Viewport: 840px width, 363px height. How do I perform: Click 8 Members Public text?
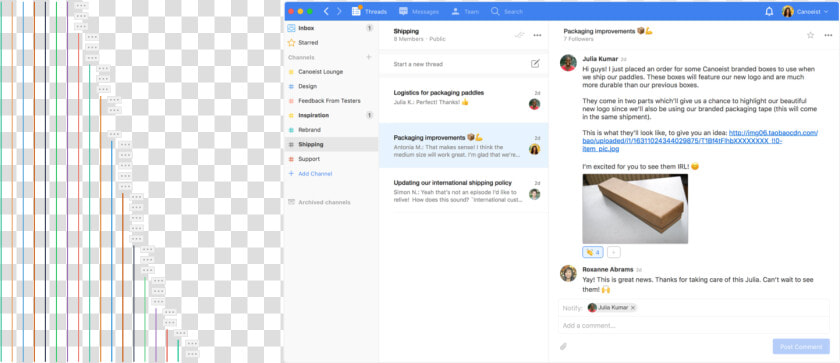click(419, 39)
